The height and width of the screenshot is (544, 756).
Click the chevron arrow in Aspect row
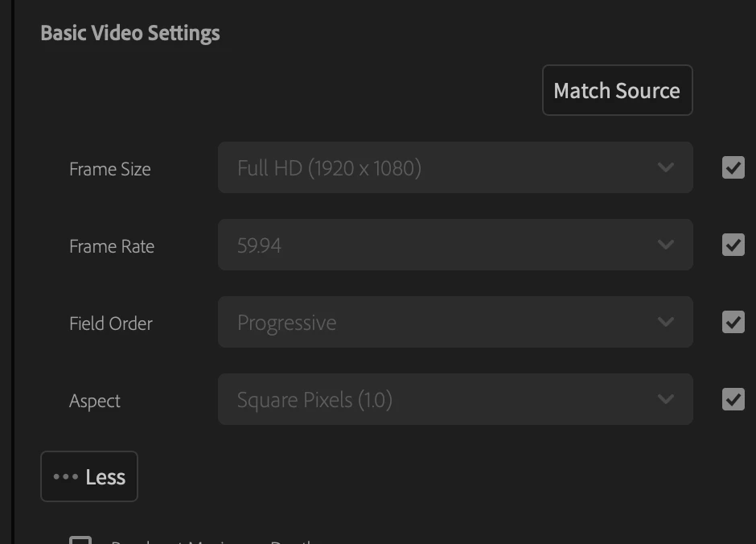click(665, 399)
